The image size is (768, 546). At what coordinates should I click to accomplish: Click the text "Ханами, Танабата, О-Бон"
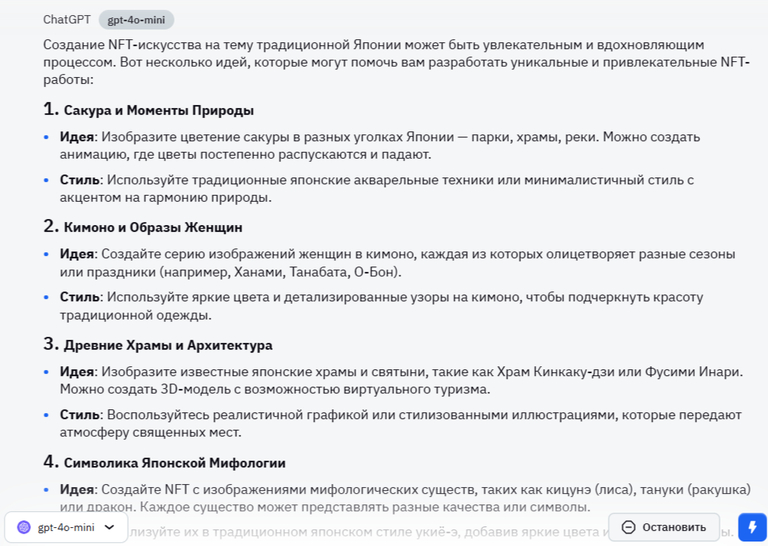pos(314,272)
